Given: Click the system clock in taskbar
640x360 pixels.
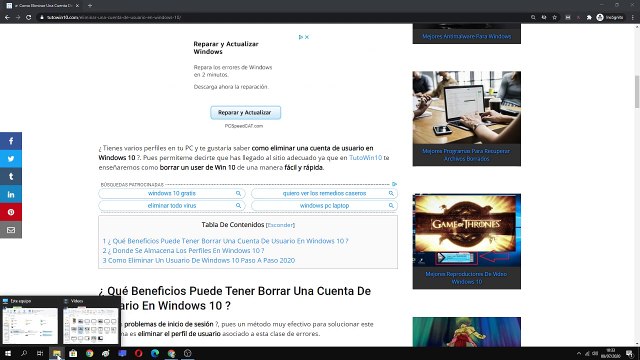Looking at the screenshot, I should pyautogui.click(x=611, y=353).
